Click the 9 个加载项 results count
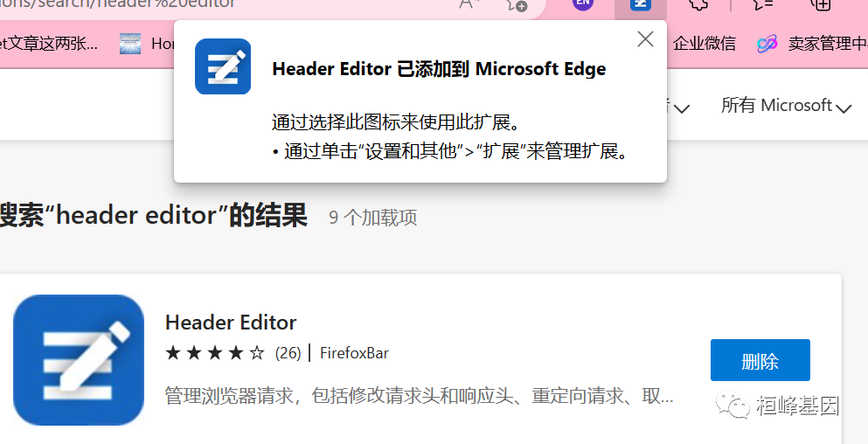The height and width of the screenshot is (444, 868). tap(373, 218)
